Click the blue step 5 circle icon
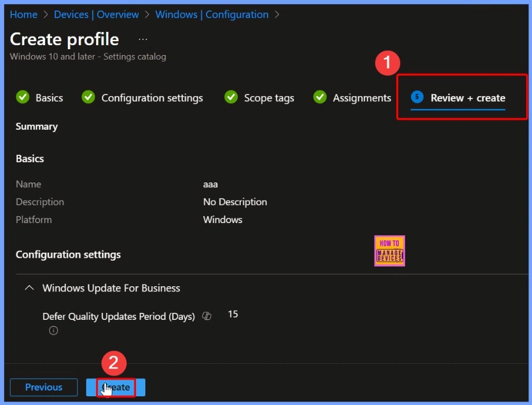 coord(417,97)
